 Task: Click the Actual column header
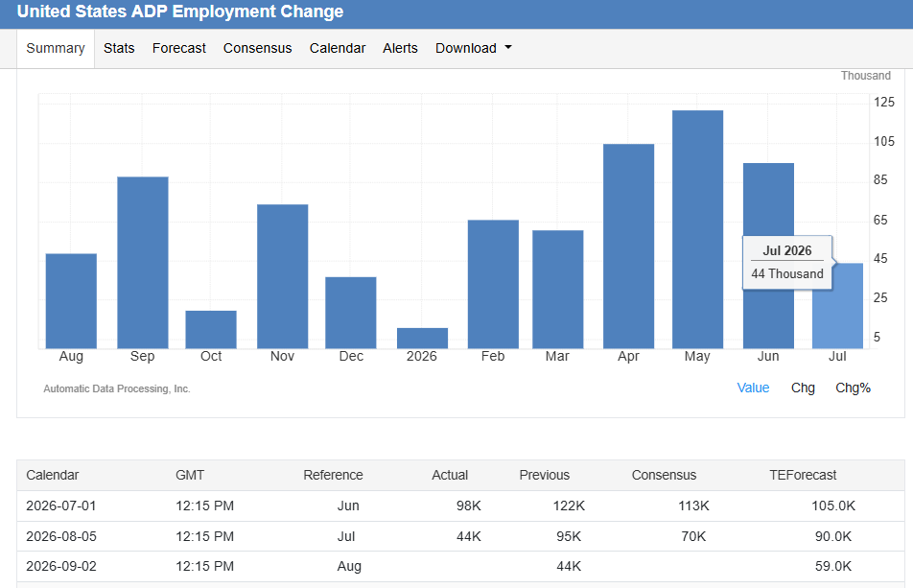450,475
